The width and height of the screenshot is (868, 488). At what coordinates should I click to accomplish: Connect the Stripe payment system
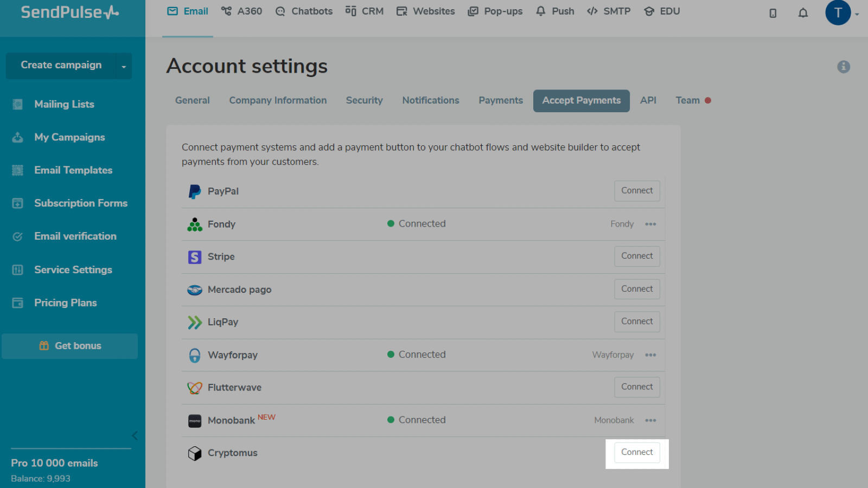[637, 256]
